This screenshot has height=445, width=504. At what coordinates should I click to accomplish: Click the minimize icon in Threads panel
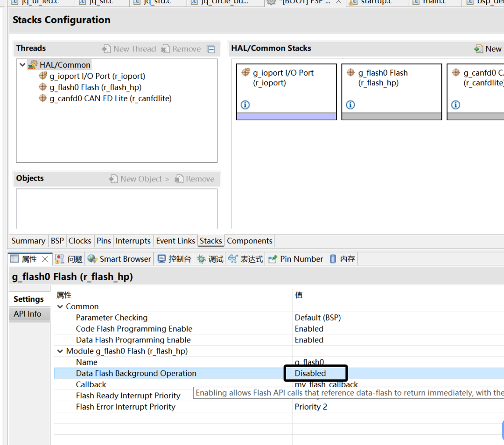(211, 49)
